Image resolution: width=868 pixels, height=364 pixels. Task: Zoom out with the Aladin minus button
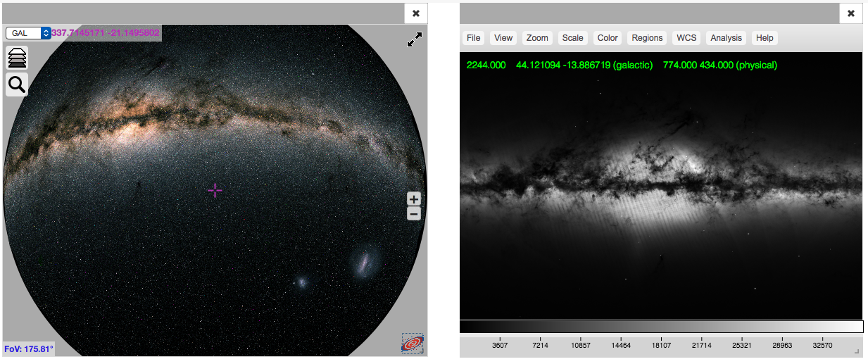414,213
